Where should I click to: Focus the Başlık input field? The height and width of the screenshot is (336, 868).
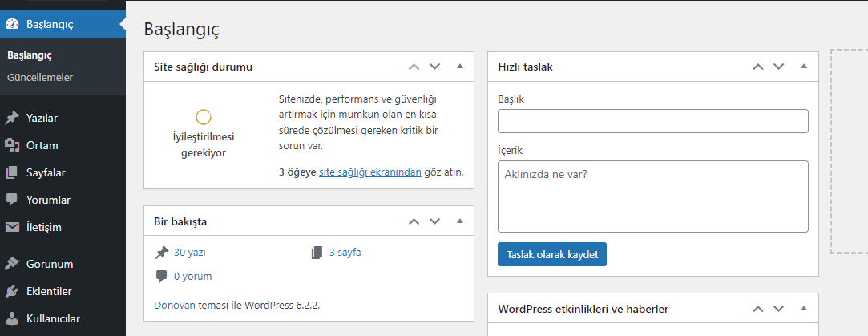coord(652,121)
